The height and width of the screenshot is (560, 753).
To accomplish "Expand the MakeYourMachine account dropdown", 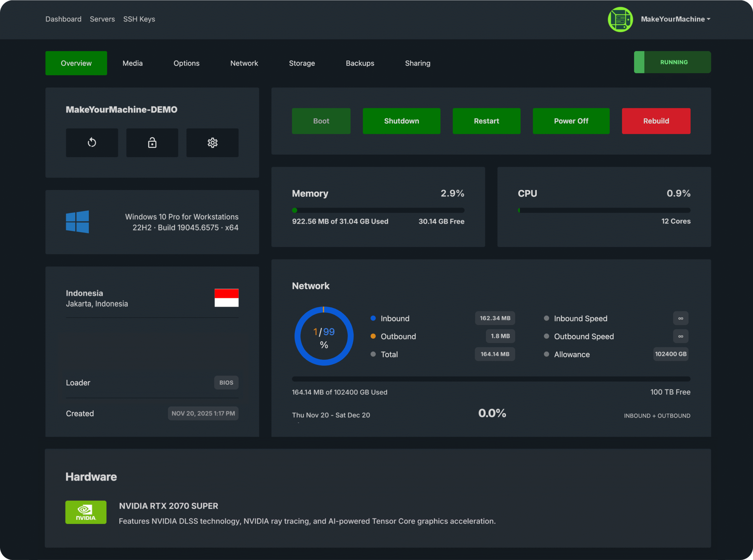I will [x=675, y=19].
